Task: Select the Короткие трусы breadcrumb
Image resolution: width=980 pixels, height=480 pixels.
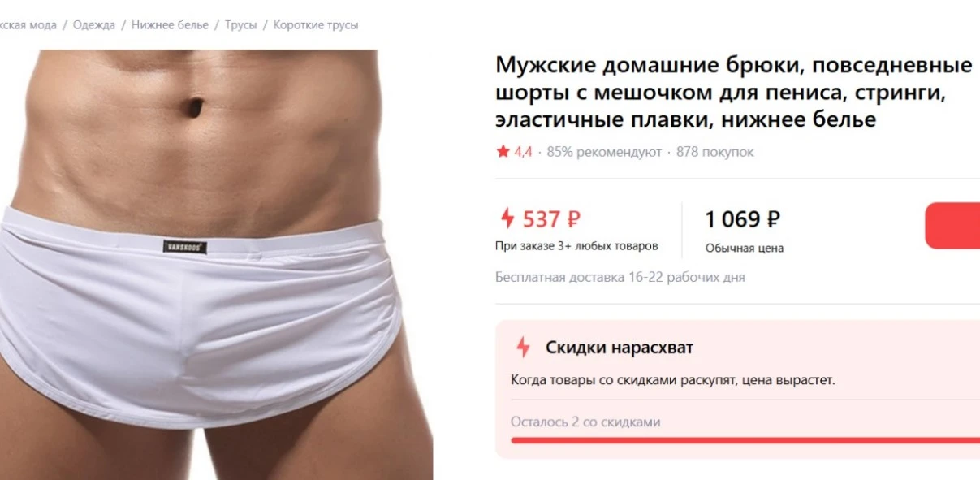Action: click(x=316, y=25)
